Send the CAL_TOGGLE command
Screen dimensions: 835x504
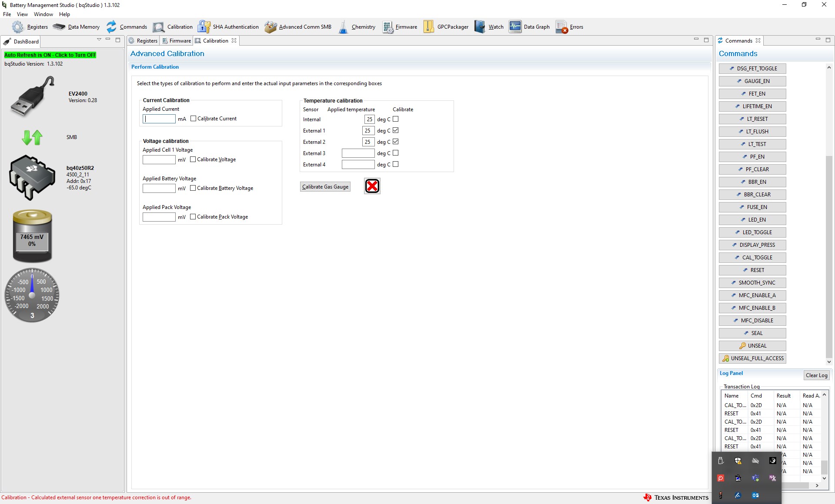click(x=752, y=258)
